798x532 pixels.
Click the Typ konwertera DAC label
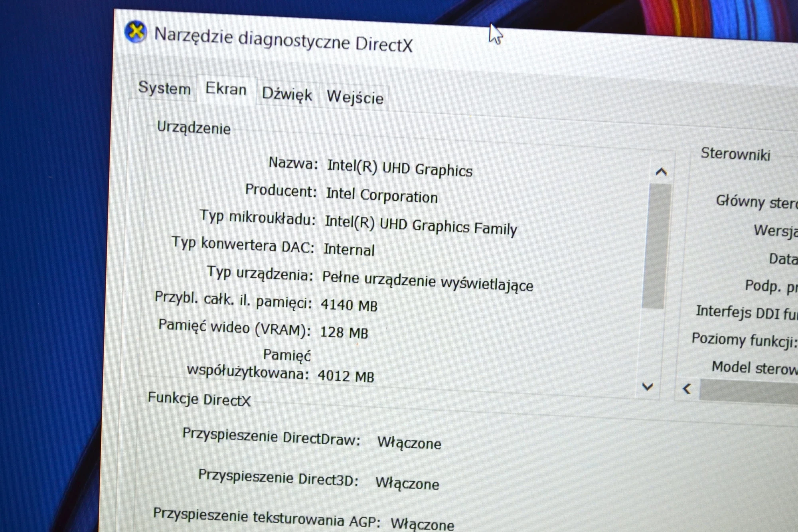pos(243,244)
